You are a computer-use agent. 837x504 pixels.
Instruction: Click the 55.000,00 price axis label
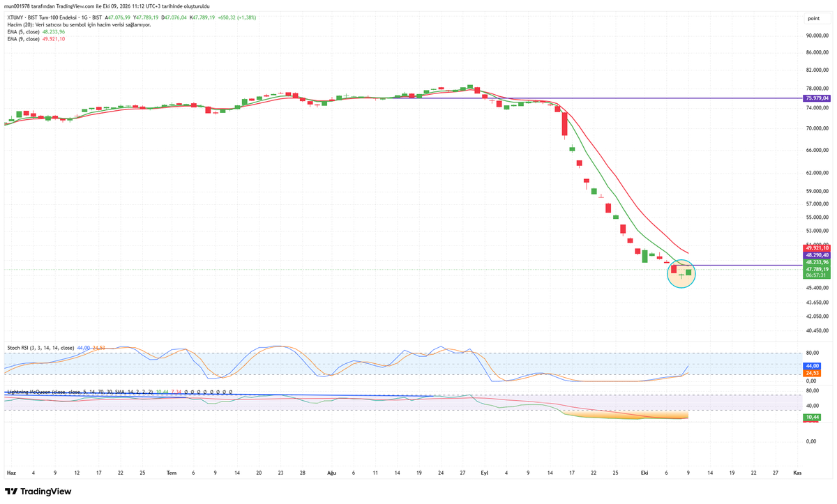coord(817,217)
